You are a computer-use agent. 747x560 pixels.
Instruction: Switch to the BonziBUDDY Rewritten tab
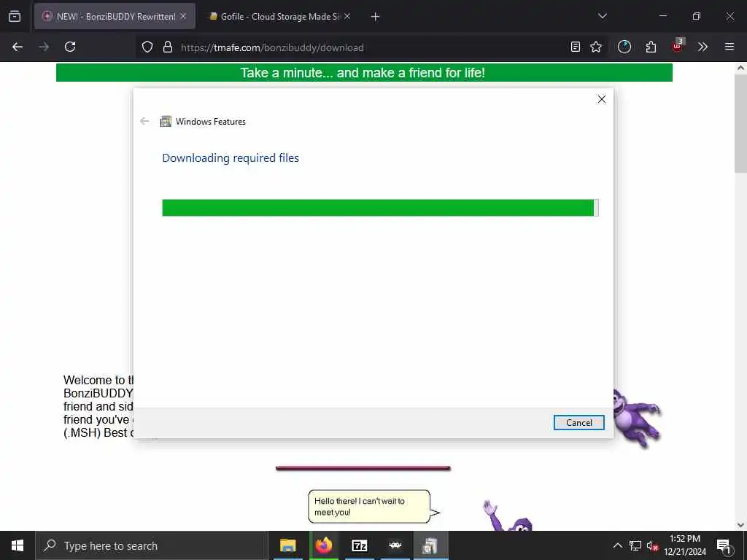click(x=115, y=16)
